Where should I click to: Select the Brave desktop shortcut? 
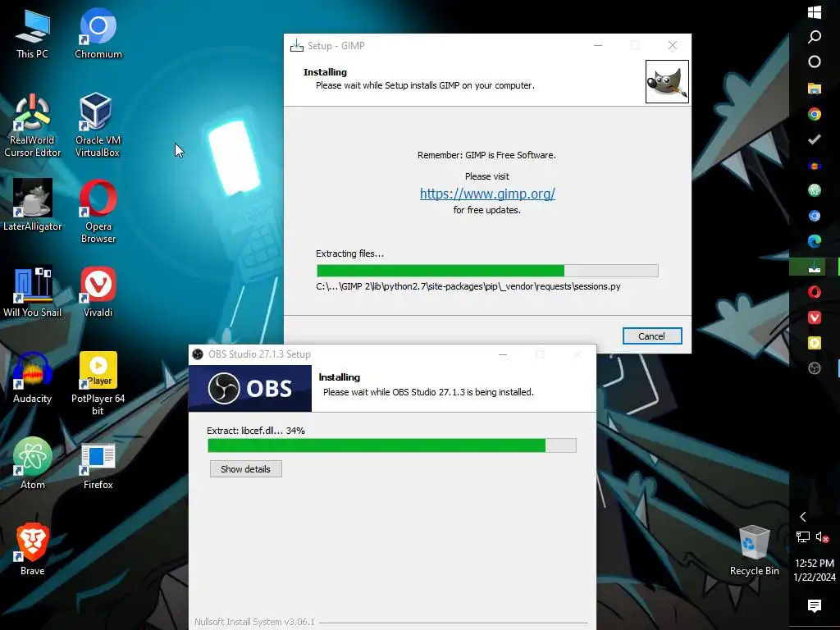coord(32,549)
